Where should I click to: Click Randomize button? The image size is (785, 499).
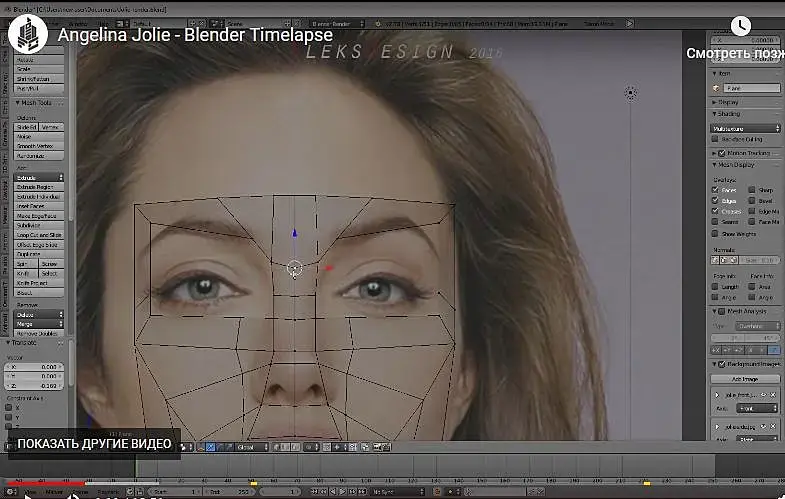pyautogui.click(x=39, y=156)
